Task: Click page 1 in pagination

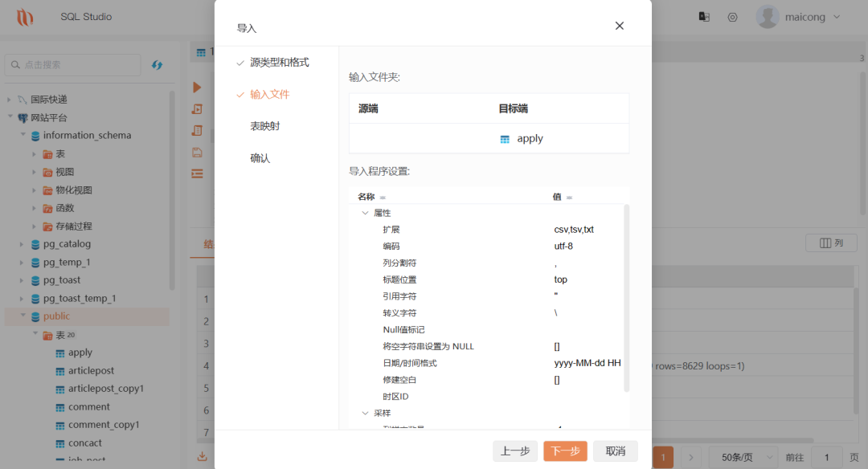Action: (663, 458)
